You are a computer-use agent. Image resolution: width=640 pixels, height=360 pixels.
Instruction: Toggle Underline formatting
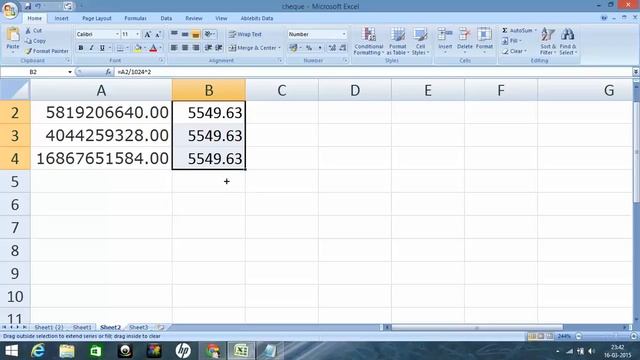(x=102, y=48)
